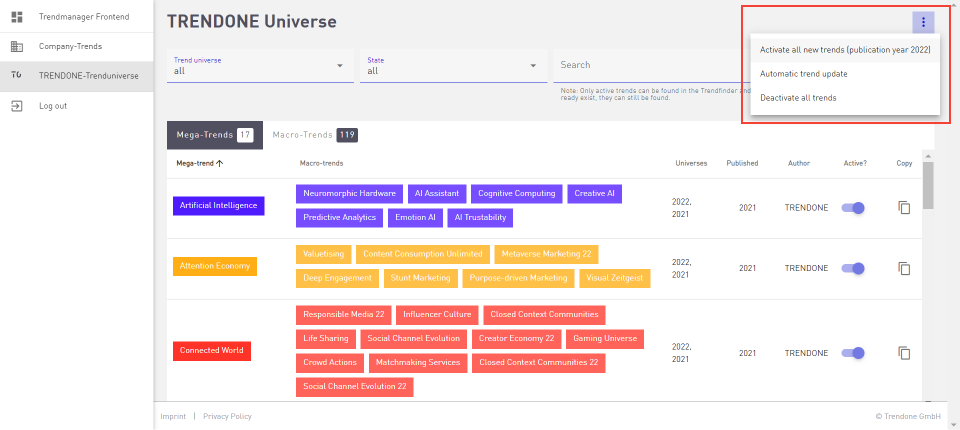Click the Responsible Media 22 tag
960x430 pixels.
(x=343, y=315)
